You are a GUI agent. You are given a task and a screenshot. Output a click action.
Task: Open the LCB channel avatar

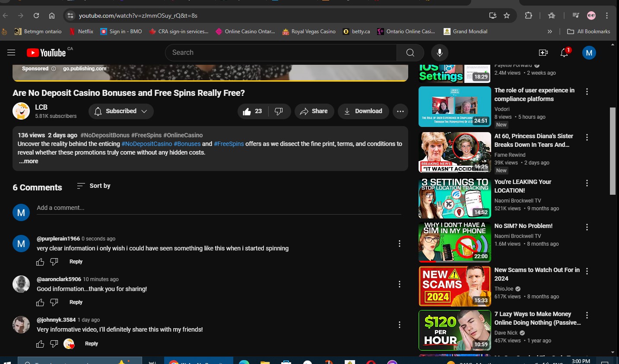(x=21, y=111)
